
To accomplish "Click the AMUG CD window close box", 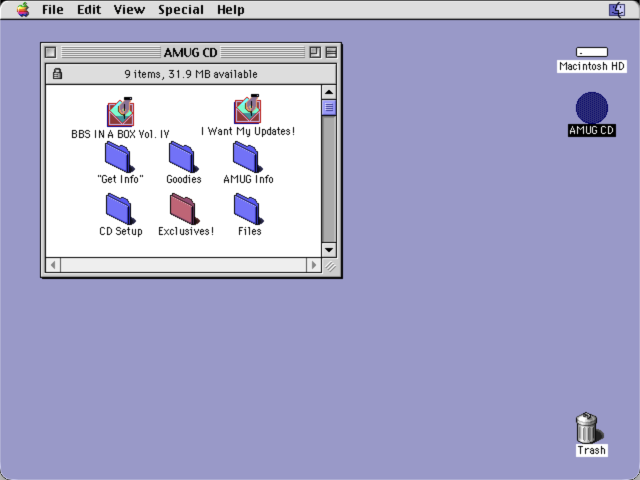I will coord(50,52).
